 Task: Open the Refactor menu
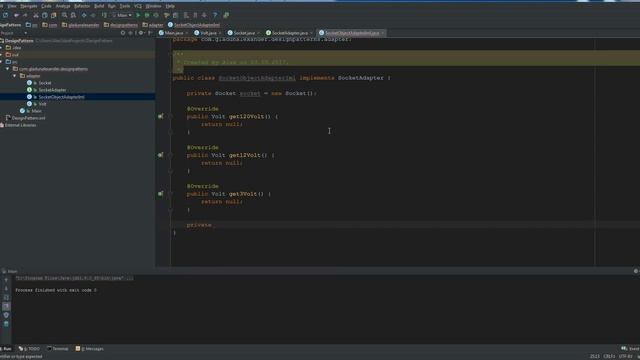click(82, 6)
